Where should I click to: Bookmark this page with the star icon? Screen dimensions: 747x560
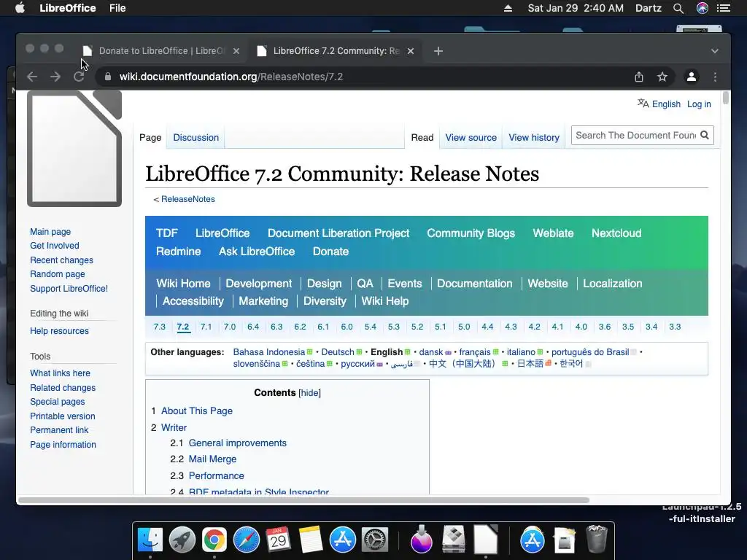pos(662,77)
